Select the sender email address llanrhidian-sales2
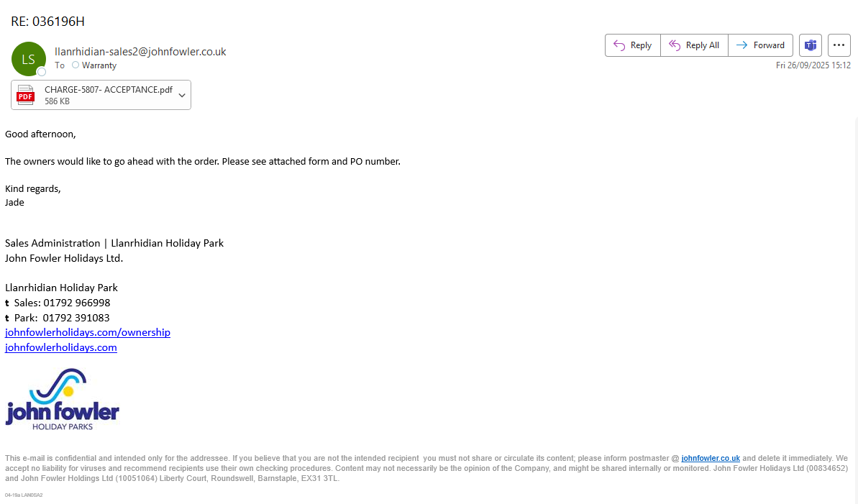 click(x=140, y=52)
